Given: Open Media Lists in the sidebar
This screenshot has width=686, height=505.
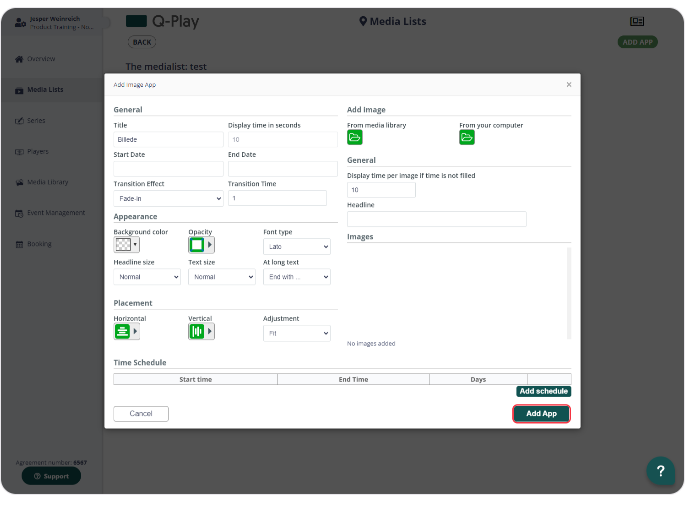Looking at the screenshot, I should click(45, 90).
